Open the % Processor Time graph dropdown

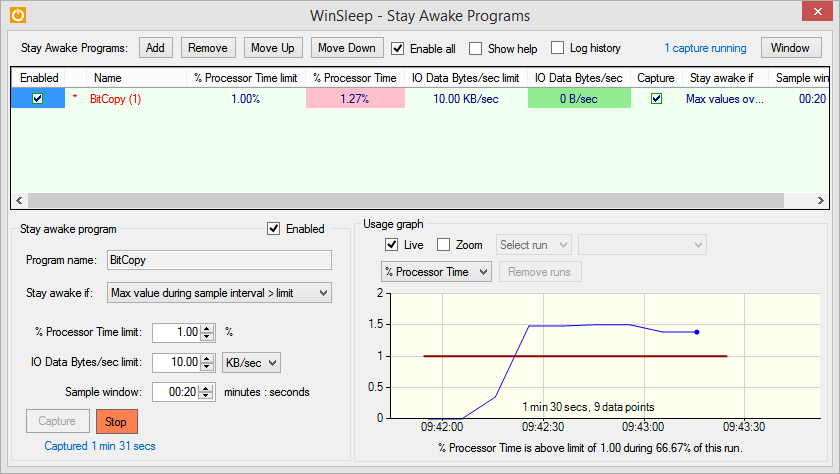[436, 272]
